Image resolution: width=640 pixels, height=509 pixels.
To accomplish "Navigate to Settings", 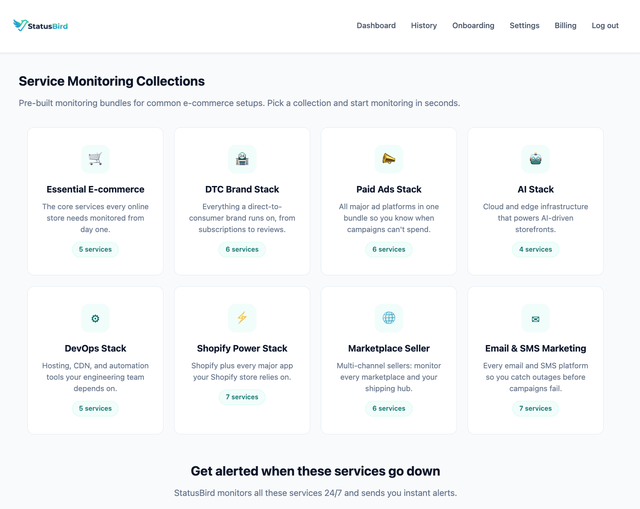I will click(x=524, y=25).
